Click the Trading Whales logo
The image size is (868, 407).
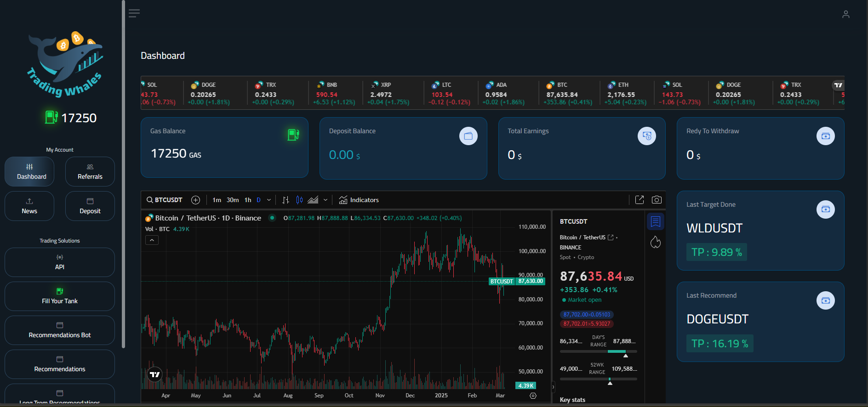point(65,64)
